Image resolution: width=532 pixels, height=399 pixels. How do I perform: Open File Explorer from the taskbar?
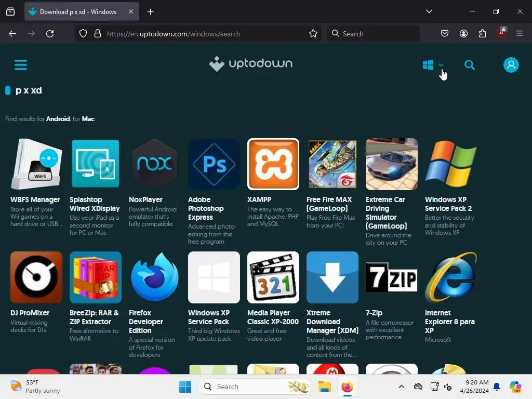(324, 387)
